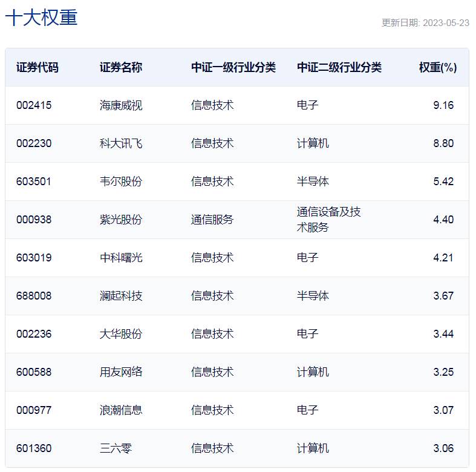Viewport: 476px width, 472px height.
Task: Click 电子 in the 海康威视 row
Action: pyautogui.click(x=307, y=105)
